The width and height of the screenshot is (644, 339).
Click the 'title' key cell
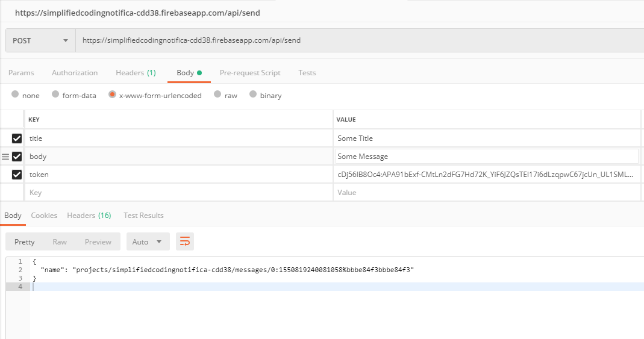tap(179, 138)
